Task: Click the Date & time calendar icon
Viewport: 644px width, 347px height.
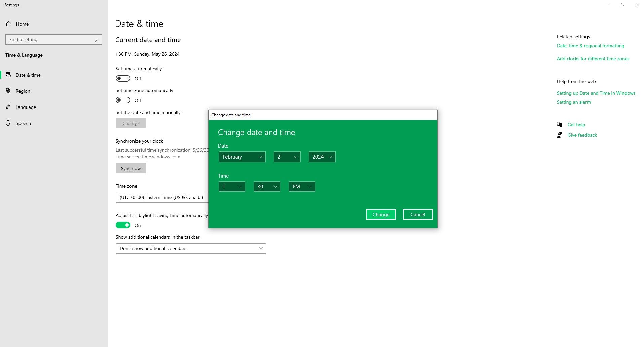Action: click(8, 75)
